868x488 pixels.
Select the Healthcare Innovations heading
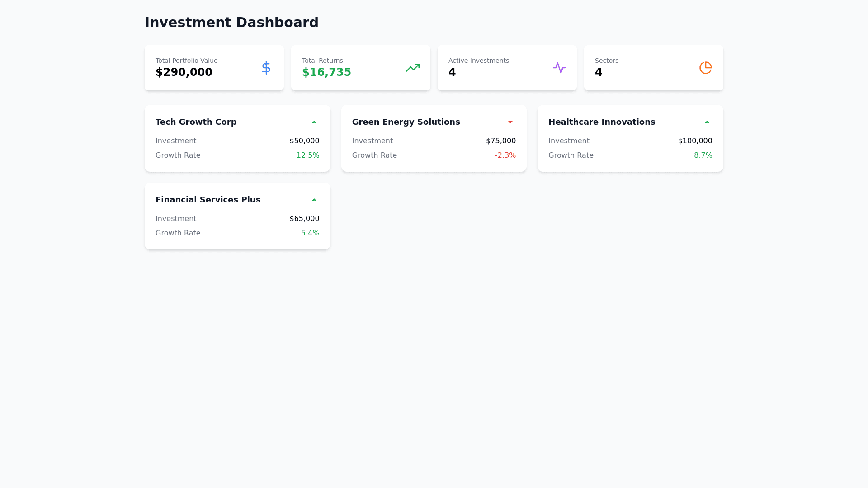(x=601, y=122)
